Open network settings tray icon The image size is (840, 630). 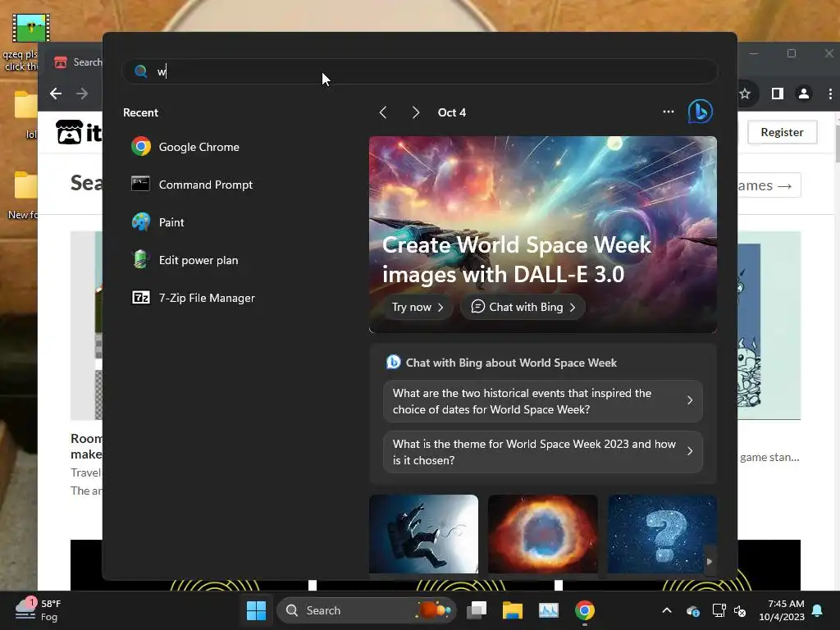pos(719,610)
